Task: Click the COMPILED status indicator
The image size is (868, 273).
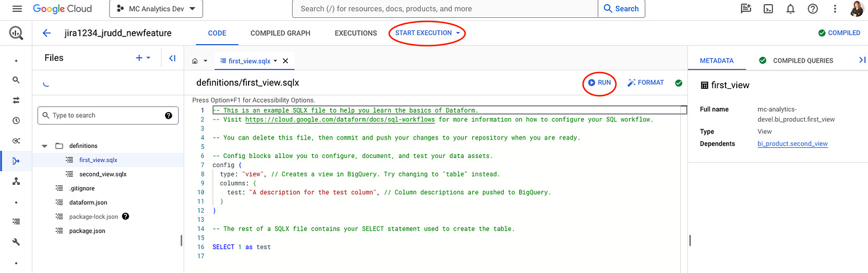Action: [839, 33]
